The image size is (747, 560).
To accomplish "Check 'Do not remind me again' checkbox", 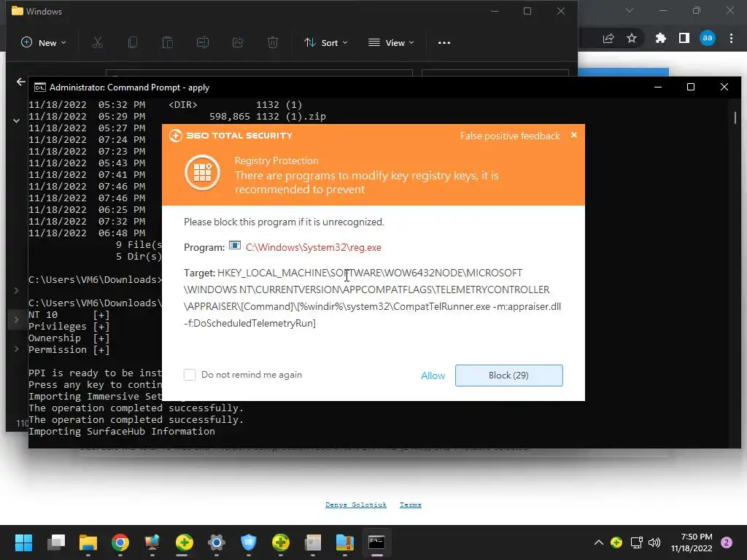I will tap(190, 375).
